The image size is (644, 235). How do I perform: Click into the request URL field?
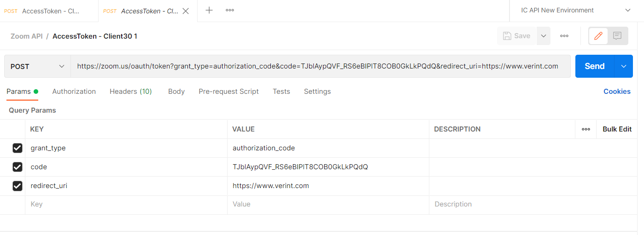(320, 66)
